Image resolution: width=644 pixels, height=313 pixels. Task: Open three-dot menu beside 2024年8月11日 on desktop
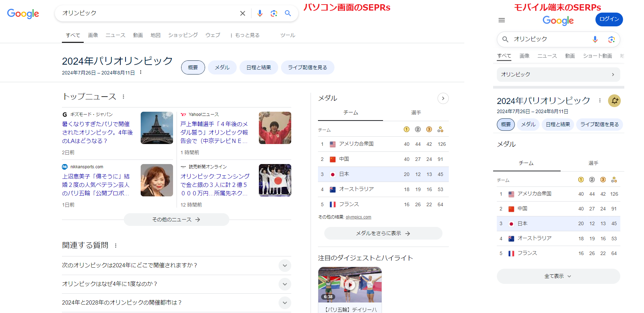coord(141,72)
